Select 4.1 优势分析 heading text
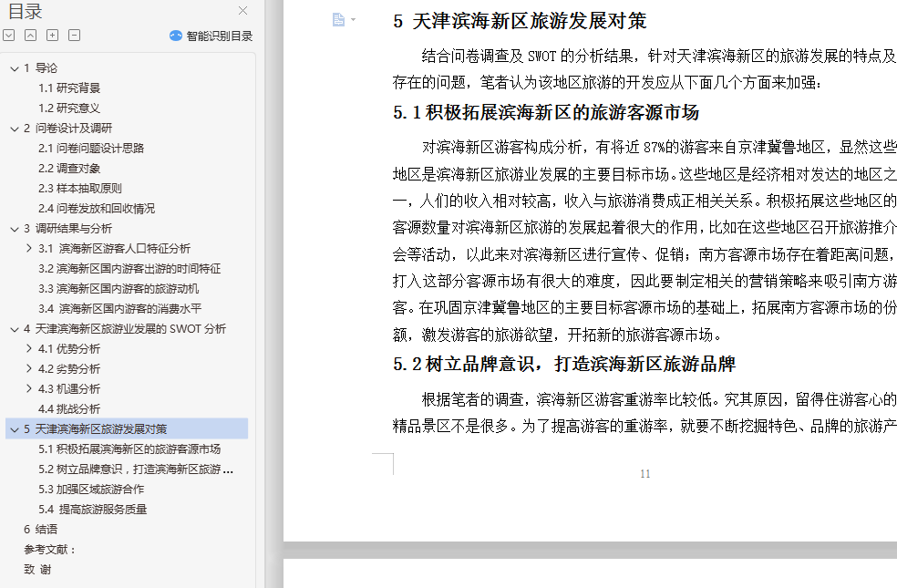Viewport: 897px width, 588px height. pyautogui.click(x=69, y=348)
